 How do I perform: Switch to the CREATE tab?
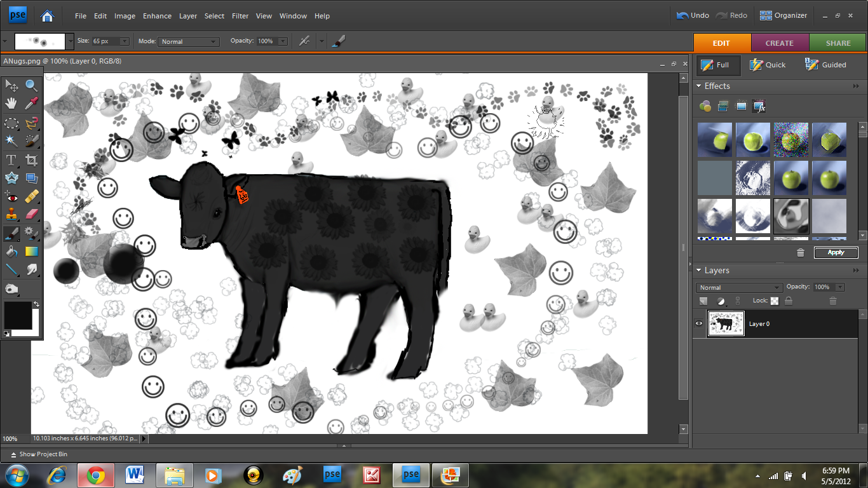point(780,43)
